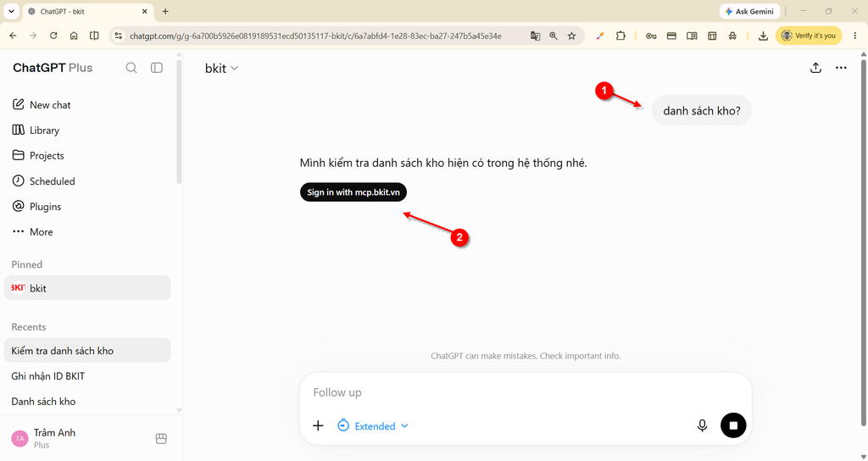The width and height of the screenshot is (868, 461).
Task: Click the main page vertical scrollbar
Action: pos(864,243)
